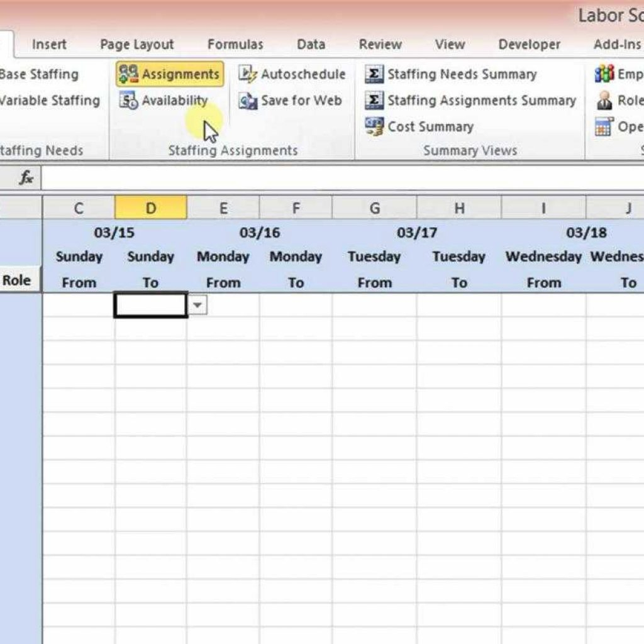
Task: Click the fx insert function icon
Action: (26, 178)
